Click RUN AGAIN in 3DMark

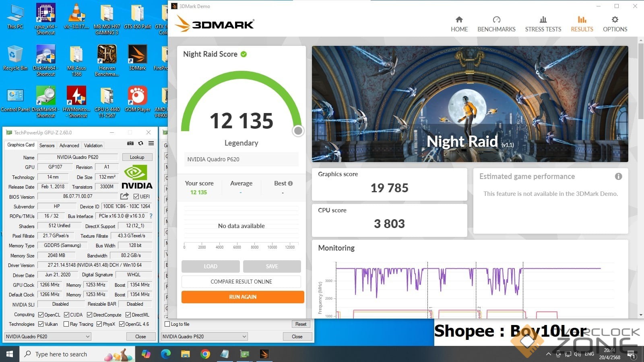243,297
